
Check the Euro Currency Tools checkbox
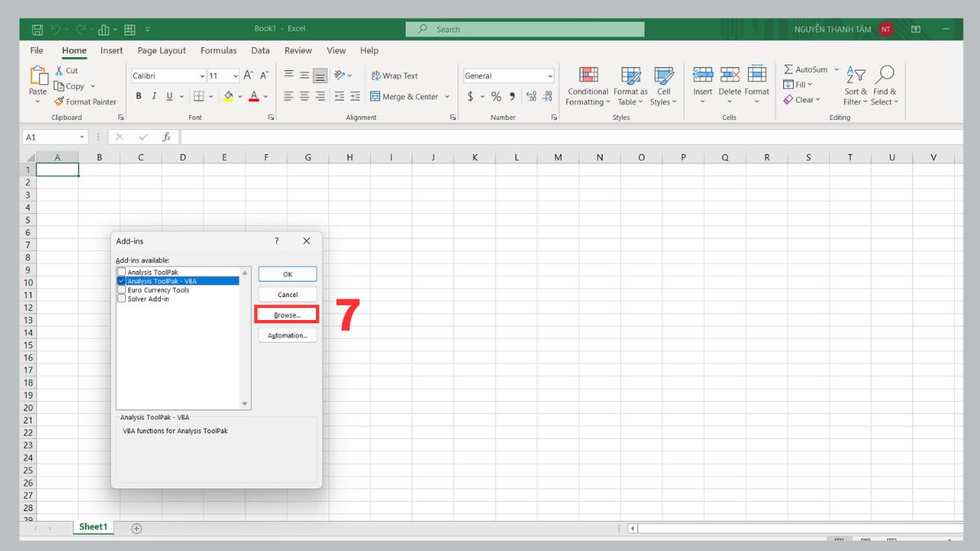click(x=122, y=290)
